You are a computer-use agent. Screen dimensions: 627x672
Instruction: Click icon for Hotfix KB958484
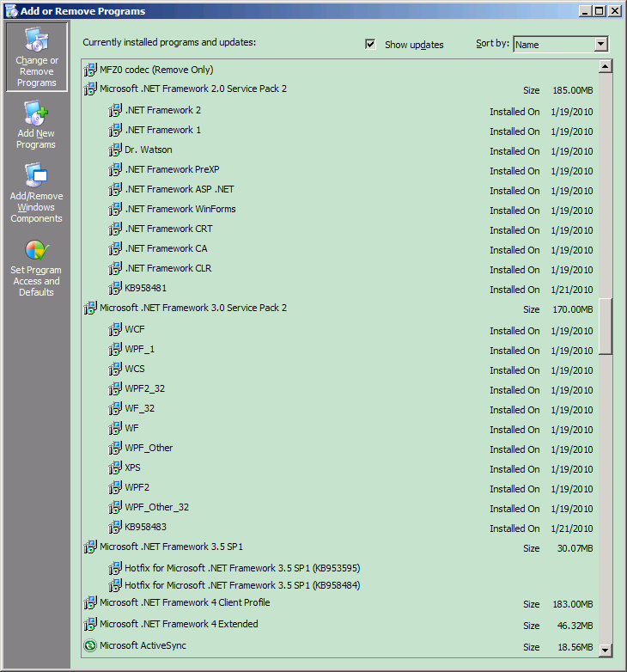pos(115,585)
